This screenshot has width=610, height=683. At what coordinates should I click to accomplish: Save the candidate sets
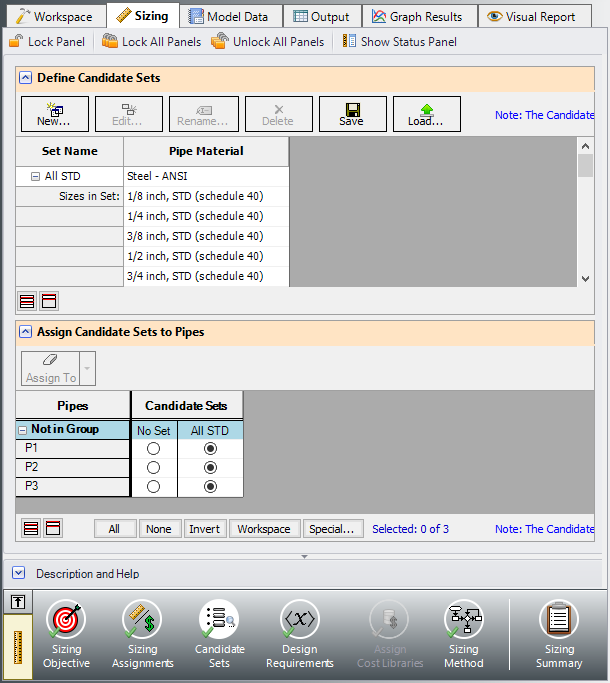352,114
